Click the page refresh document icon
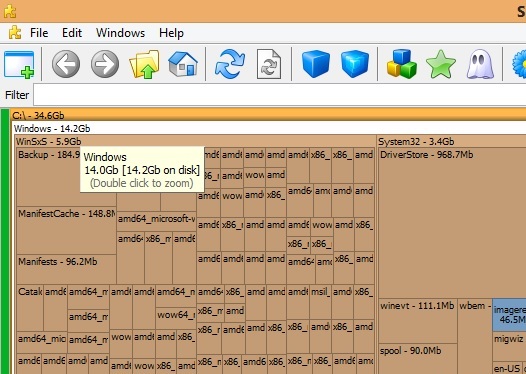 tap(269, 64)
